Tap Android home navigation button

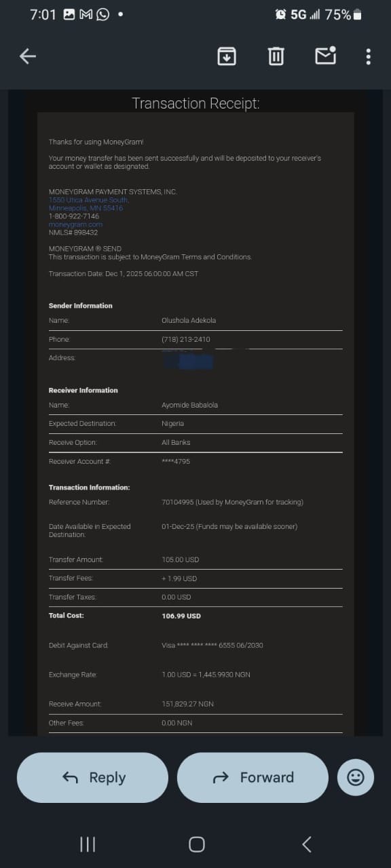(x=197, y=844)
